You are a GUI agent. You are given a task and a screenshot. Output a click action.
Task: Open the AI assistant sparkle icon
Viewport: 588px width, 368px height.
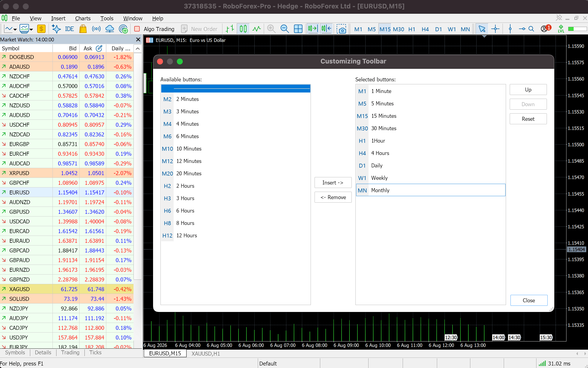click(x=56, y=29)
